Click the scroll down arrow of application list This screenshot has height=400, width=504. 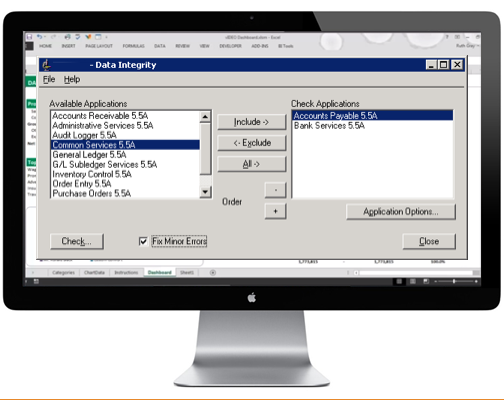point(205,192)
